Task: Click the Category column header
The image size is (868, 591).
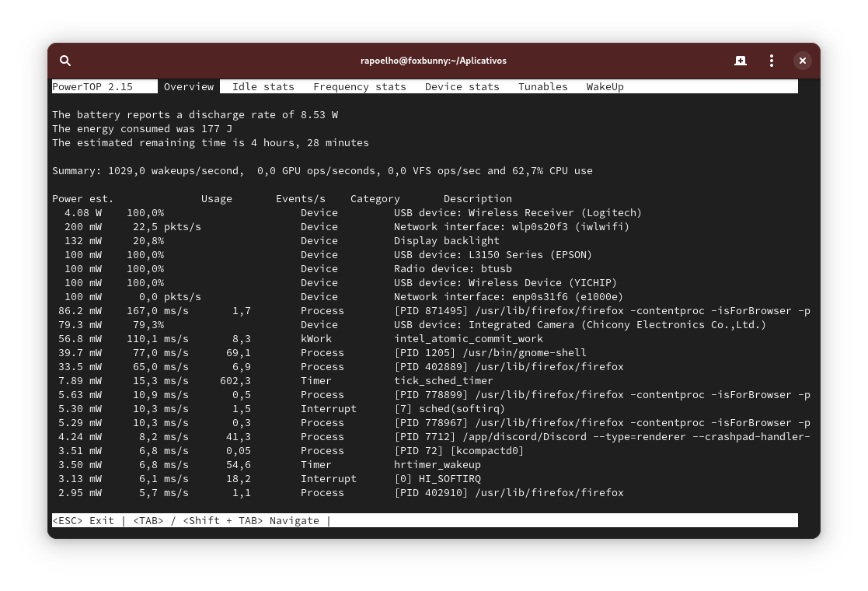Action: [375, 198]
